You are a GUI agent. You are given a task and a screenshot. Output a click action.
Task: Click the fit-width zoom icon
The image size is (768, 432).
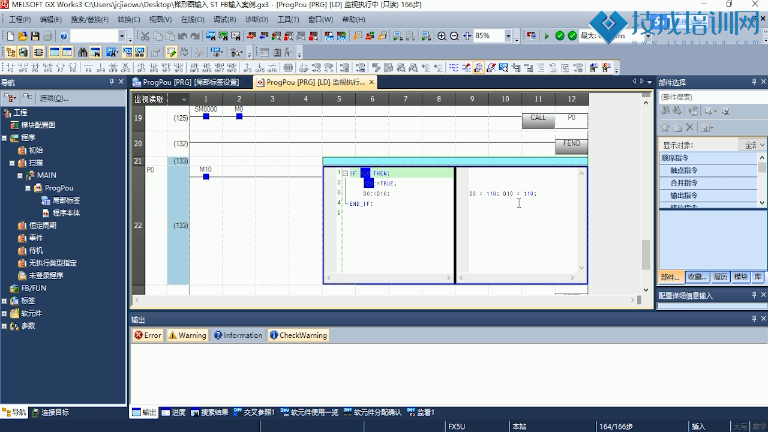467,36
